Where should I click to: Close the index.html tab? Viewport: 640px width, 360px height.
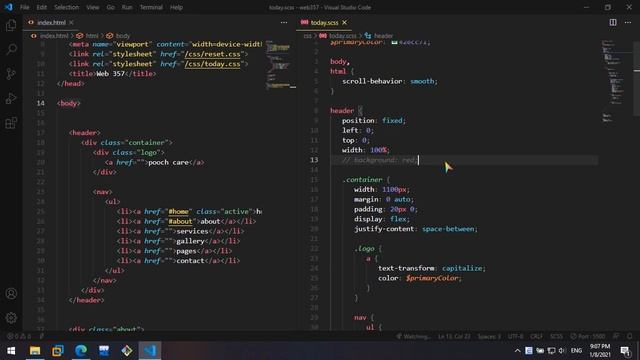tap(71, 22)
